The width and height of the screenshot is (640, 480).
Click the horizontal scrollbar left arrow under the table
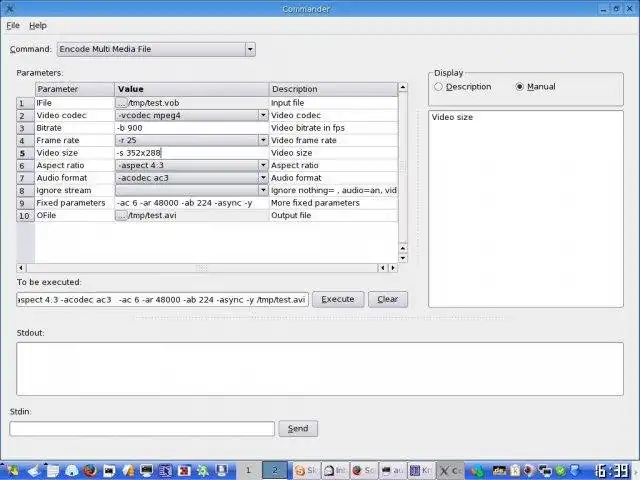[x=21, y=268]
